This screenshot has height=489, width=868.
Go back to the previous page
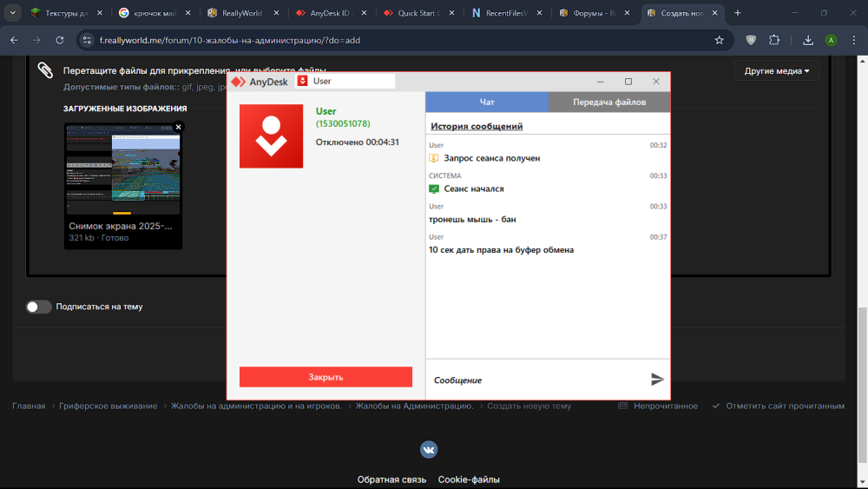15,41
